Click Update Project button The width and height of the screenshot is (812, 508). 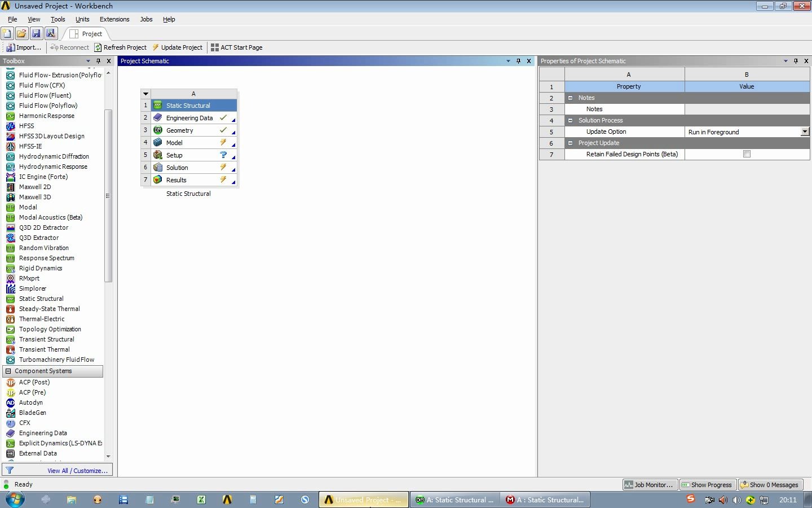177,47
